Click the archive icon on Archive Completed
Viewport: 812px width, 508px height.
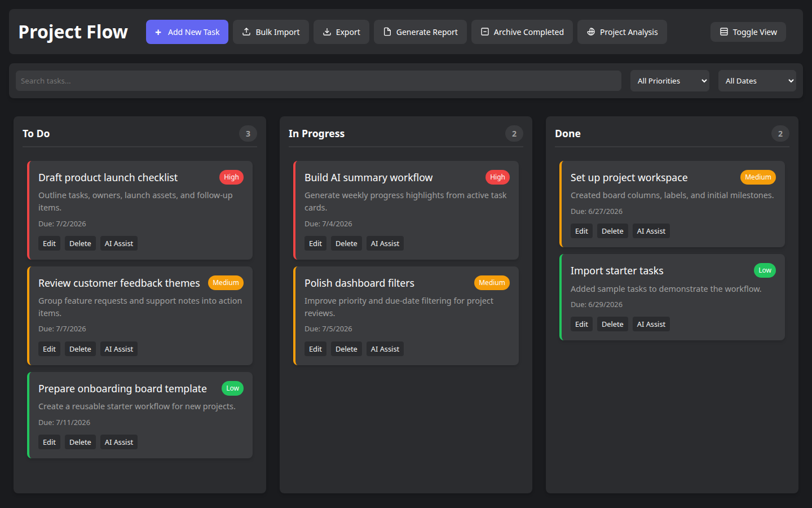click(485, 32)
